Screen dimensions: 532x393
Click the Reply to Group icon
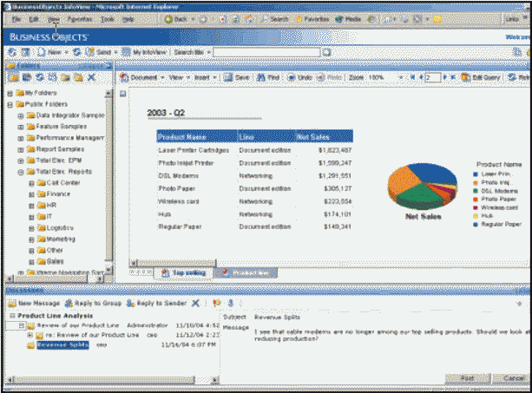pos(69,303)
